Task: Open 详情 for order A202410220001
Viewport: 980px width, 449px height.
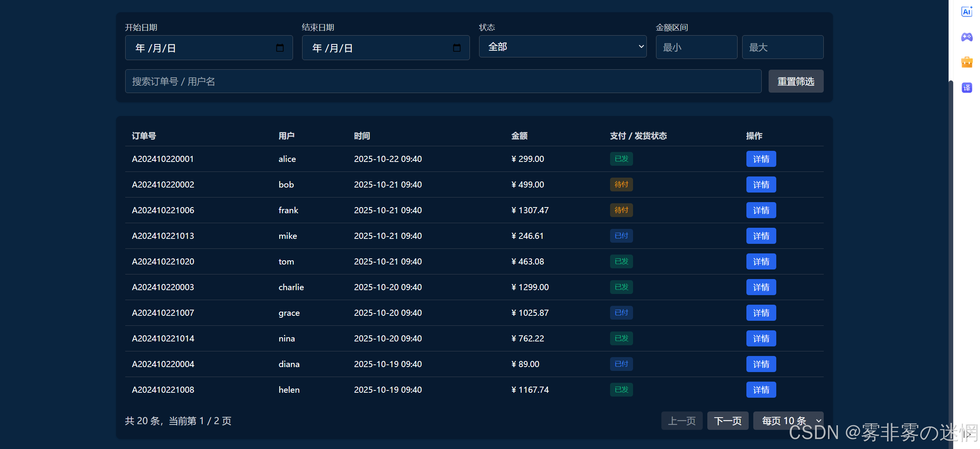Action: [x=761, y=159]
